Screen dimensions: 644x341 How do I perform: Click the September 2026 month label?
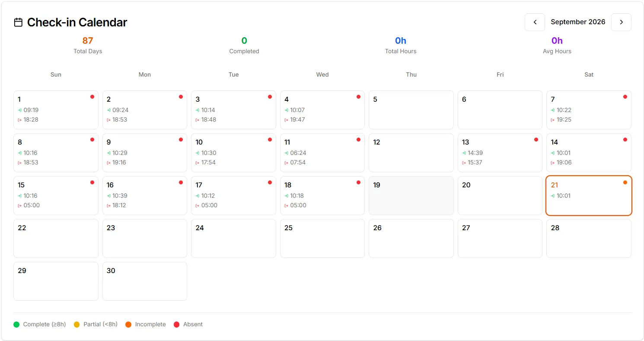[x=578, y=22]
